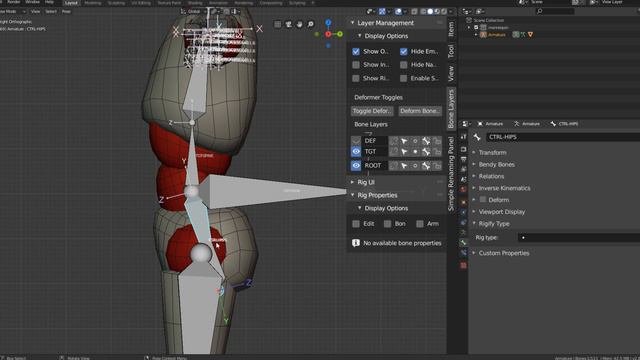Toggle camera view icon in viewport
Screen dimensions: 640x360
pos(289,24)
